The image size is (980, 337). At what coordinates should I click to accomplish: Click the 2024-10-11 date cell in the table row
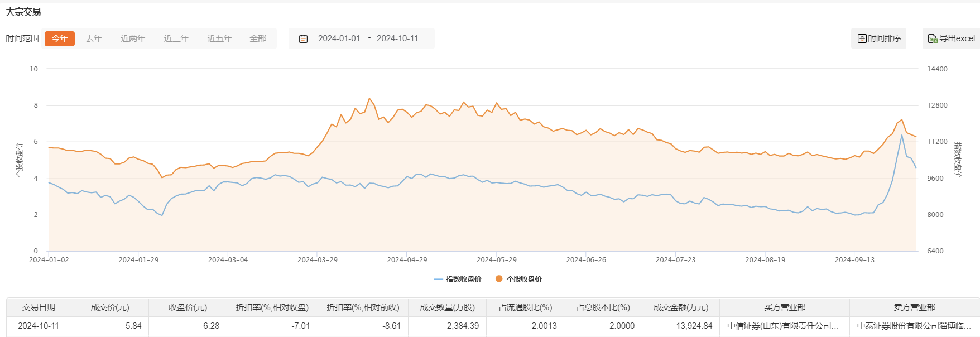[39, 326]
